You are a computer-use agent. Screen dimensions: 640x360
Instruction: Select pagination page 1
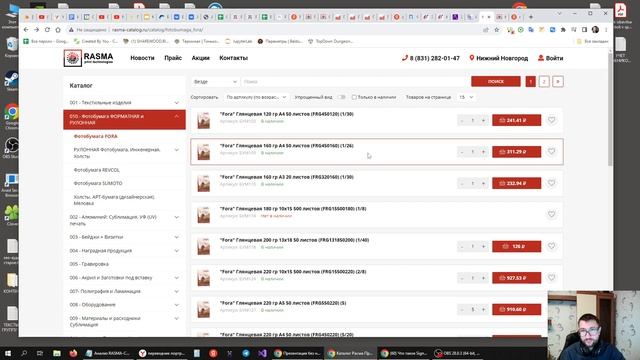point(531,82)
